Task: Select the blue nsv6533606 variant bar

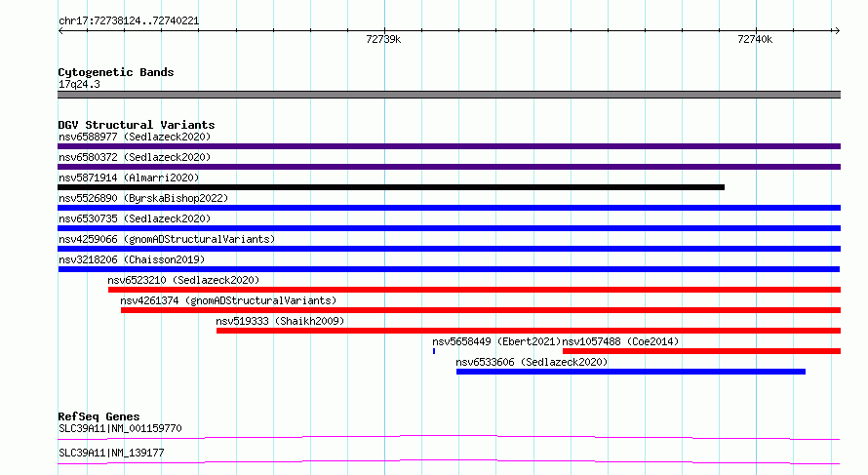Action: pos(630,372)
